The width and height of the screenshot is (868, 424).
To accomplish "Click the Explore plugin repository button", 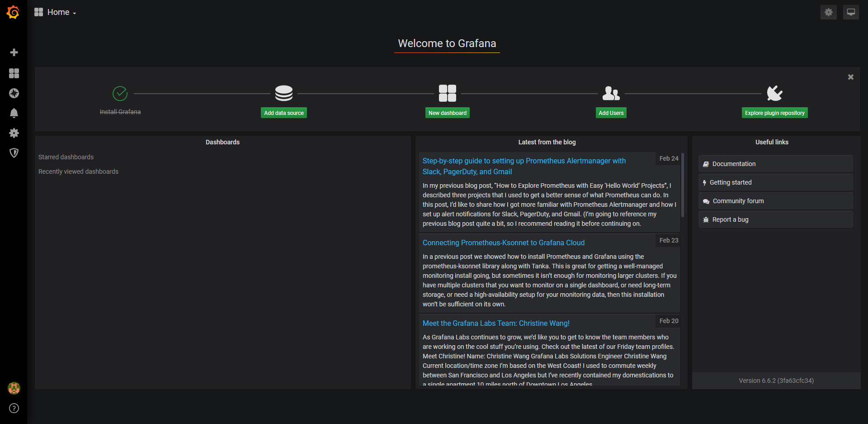I will [x=775, y=113].
